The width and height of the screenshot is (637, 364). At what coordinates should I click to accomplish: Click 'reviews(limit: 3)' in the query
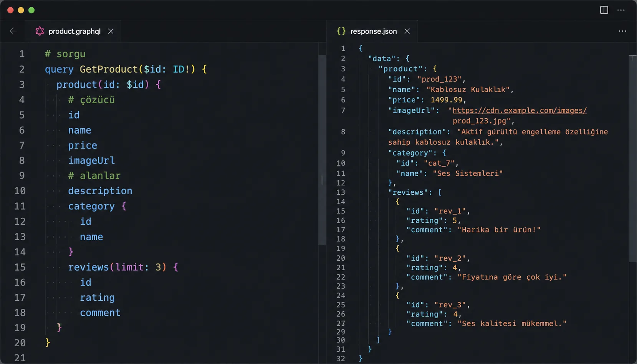click(x=117, y=267)
